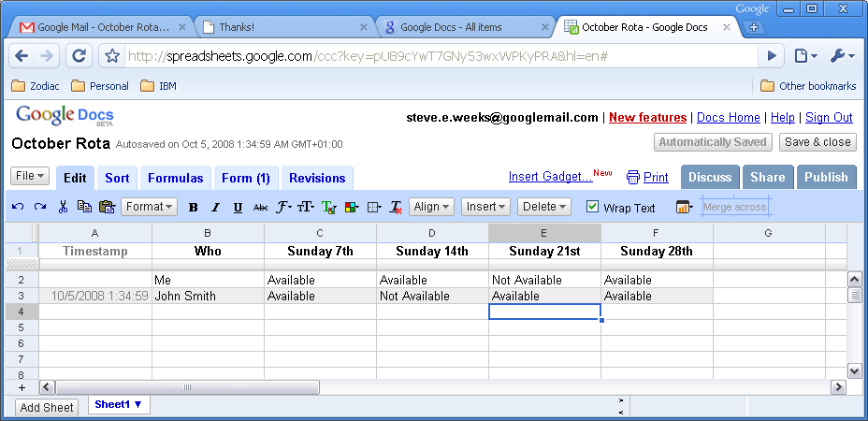
Task: Go to the Docs Home link
Action: click(728, 118)
